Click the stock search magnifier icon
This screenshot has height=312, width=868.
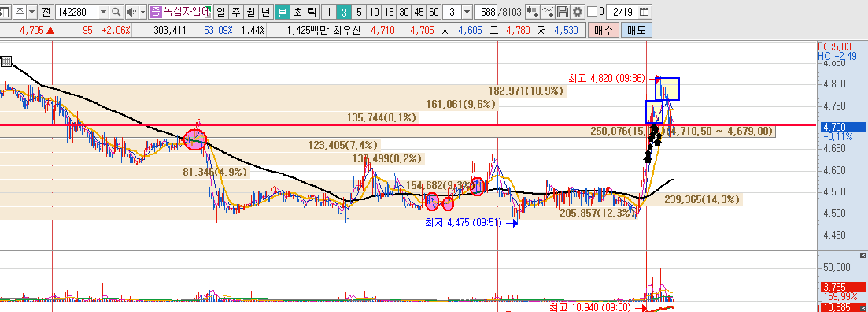(116, 11)
